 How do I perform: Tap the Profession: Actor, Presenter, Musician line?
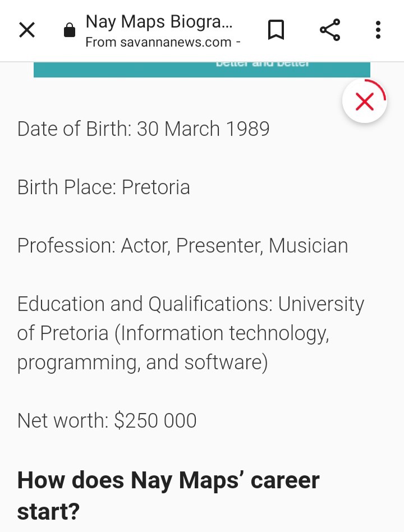[182, 246]
